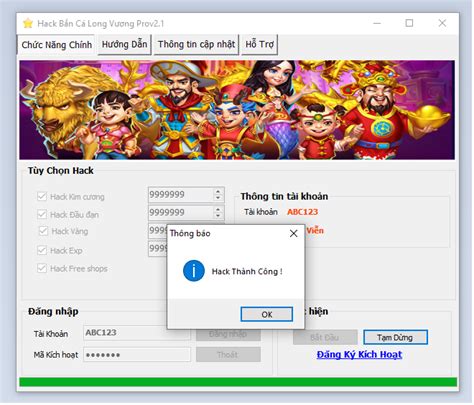Open Thông tin cập nhật tab

pos(196,44)
